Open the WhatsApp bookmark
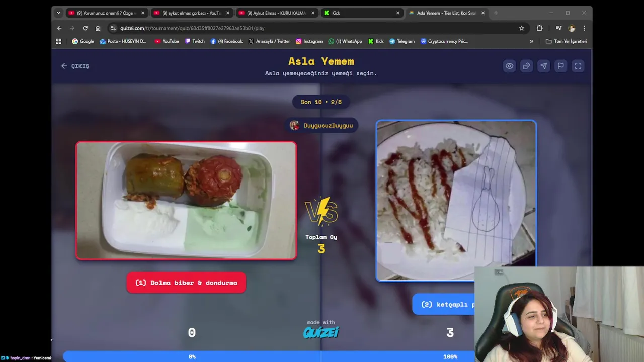 (345, 41)
